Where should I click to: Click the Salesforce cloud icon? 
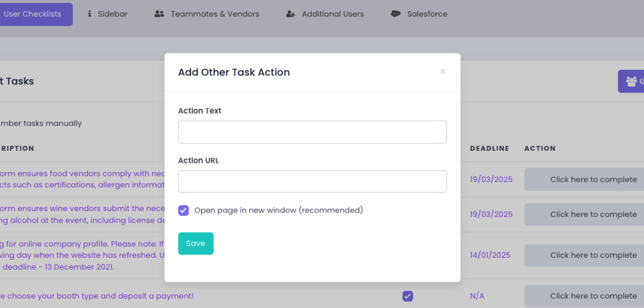click(396, 14)
